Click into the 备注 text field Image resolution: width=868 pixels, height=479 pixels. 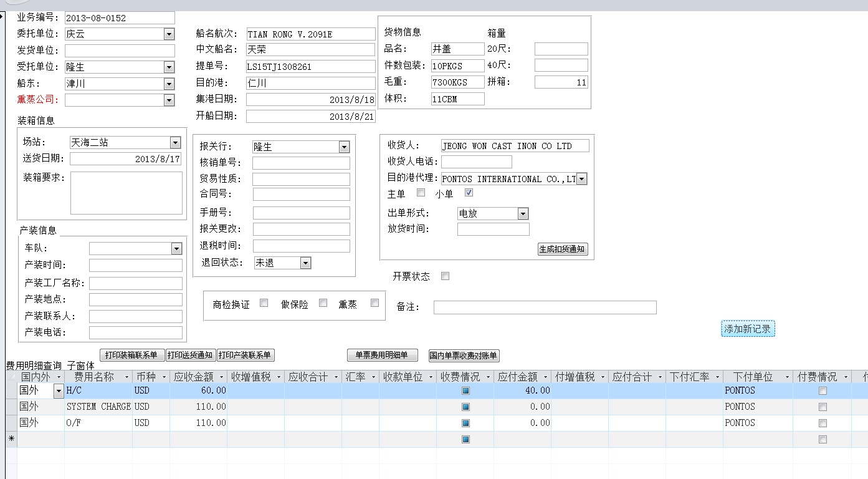point(545,307)
